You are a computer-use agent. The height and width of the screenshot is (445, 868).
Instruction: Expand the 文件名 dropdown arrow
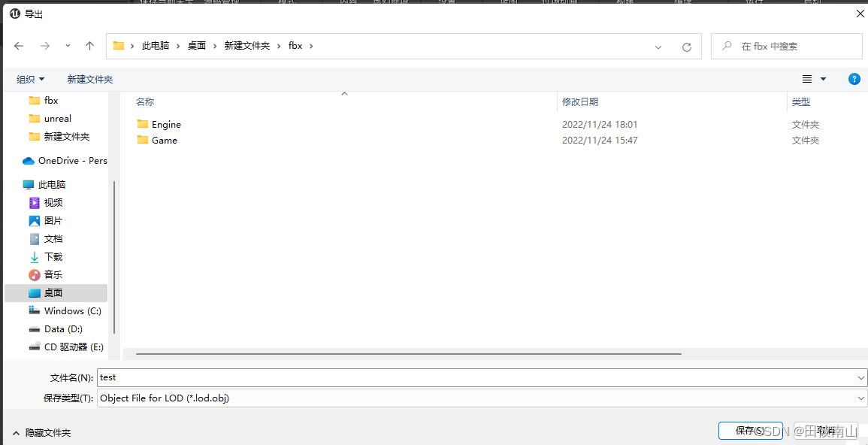[x=861, y=377]
